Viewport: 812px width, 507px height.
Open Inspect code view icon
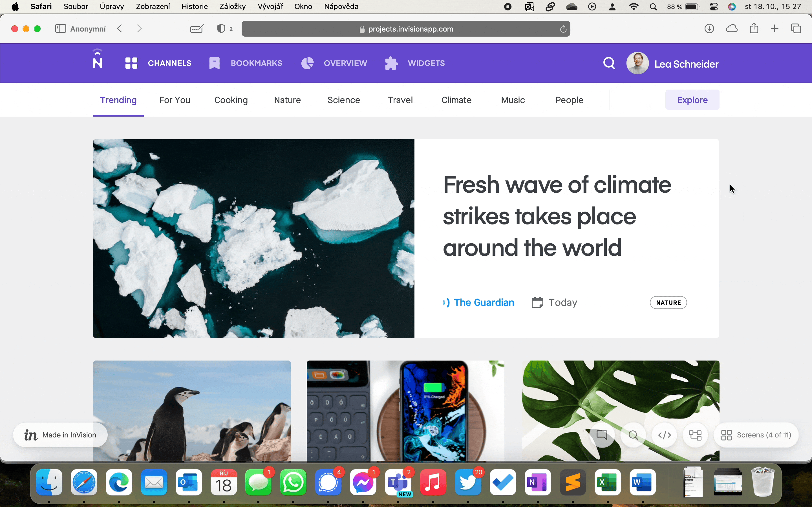664,435
